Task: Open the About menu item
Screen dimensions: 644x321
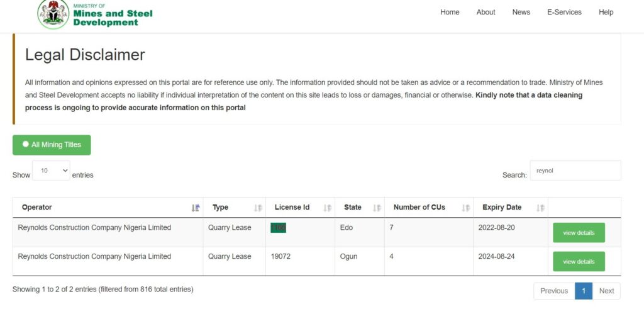Action: coord(486,12)
